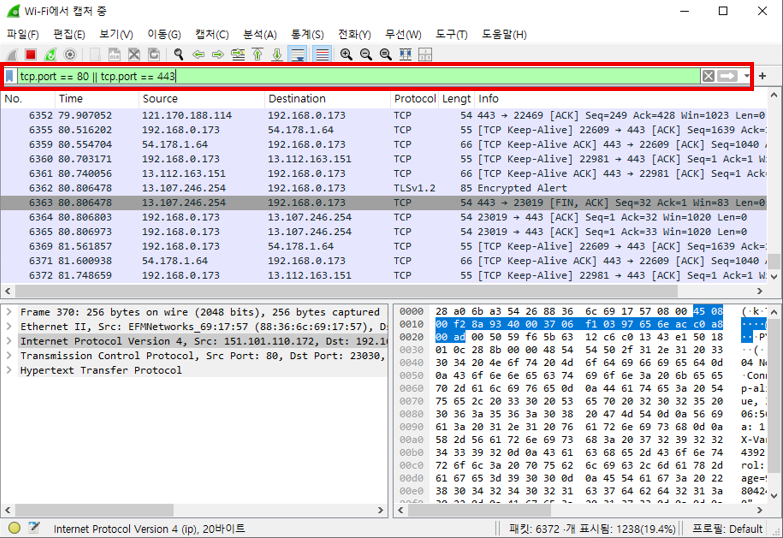Open capture options gear icon
The image size is (783, 538).
(68, 54)
